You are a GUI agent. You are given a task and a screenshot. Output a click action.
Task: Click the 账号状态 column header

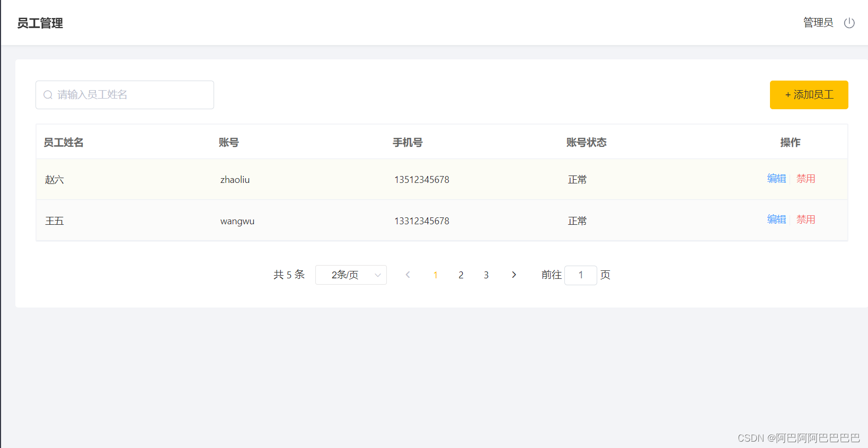586,142
